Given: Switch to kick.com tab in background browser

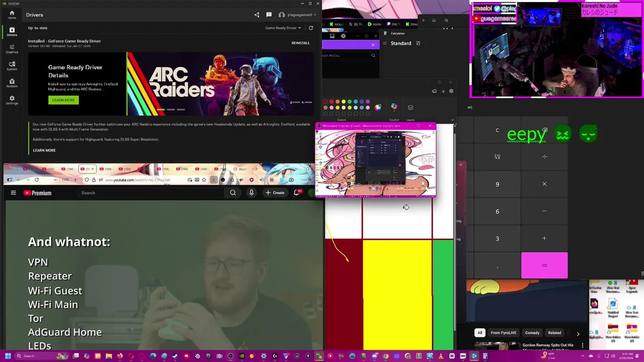Looking at the screenshot, I should coord(337,24).
